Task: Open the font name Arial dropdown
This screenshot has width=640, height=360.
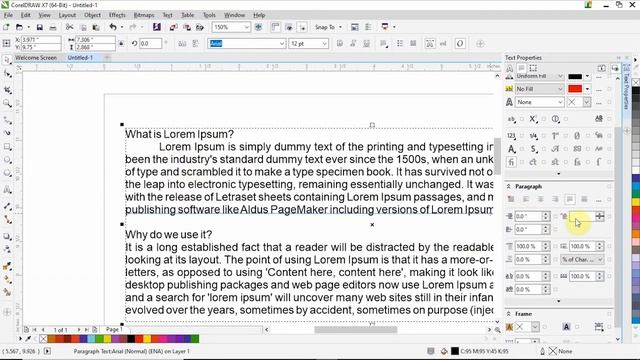Action: [x=282, y=43]
